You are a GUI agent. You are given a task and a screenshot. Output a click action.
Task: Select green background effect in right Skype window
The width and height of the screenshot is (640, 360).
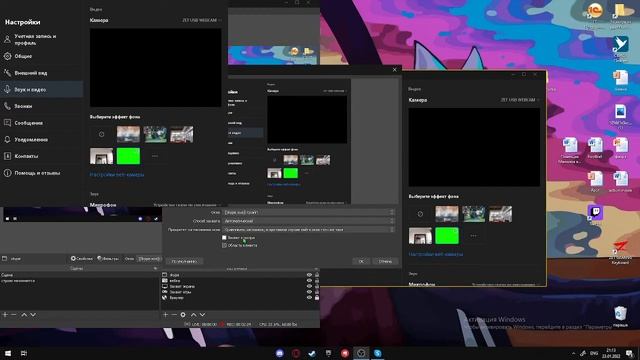pyautogui.click(x=447, y=236)
